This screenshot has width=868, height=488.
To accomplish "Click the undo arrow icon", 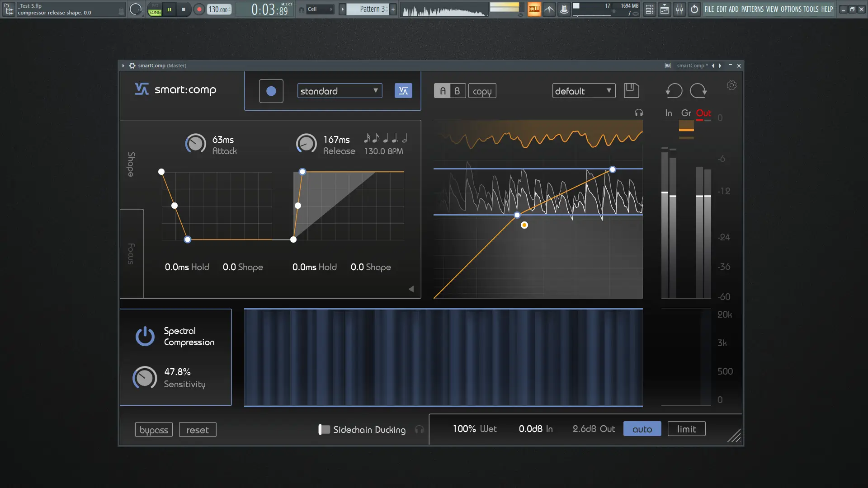I will (674, 90).
